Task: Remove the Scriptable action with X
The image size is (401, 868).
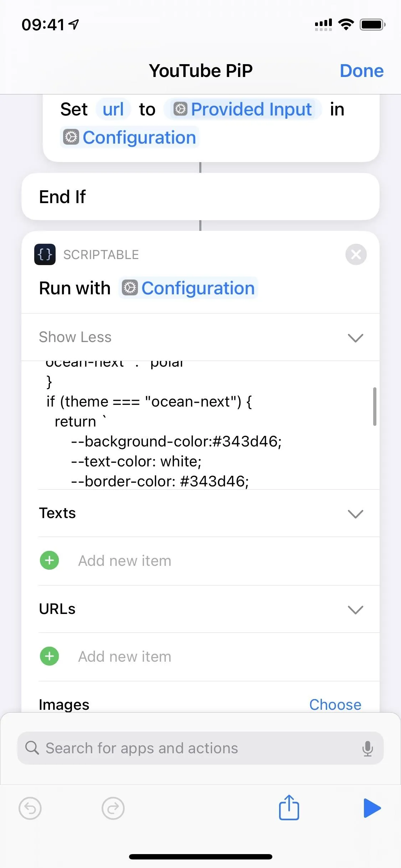Action: (356, 254)
